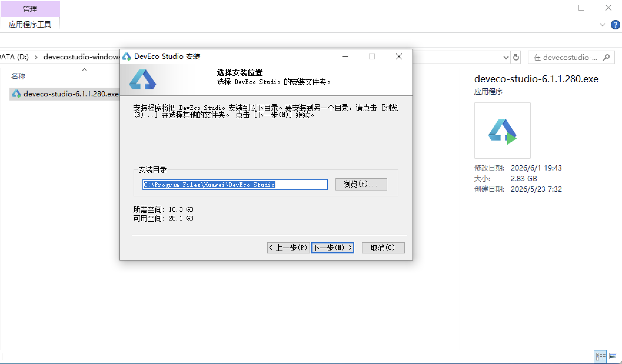Go back with the 上一步(P) button
Image resolution: width=622 pixels, height=364 pixels.
[x=288, y=248]
